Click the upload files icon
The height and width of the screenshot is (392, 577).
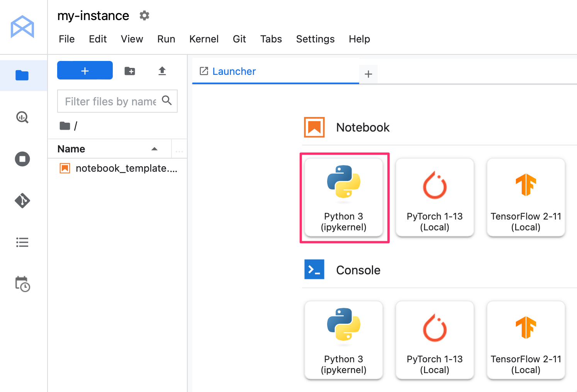pyautogui.click(x=162, y=71)
